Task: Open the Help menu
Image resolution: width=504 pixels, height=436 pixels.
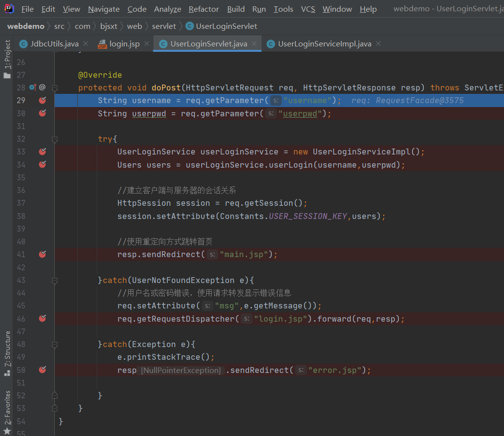Action: pos(368,9)
